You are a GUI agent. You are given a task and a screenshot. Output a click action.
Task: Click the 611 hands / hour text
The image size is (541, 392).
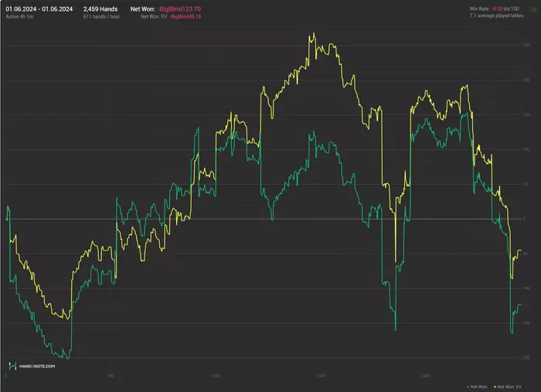tap(101, 16)
